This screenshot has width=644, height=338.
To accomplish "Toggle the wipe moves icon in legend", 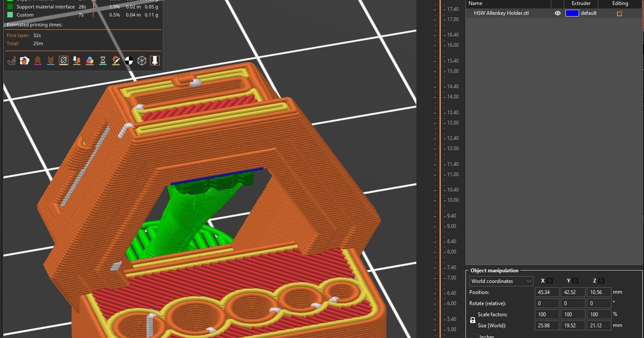I will pos(24,61).
